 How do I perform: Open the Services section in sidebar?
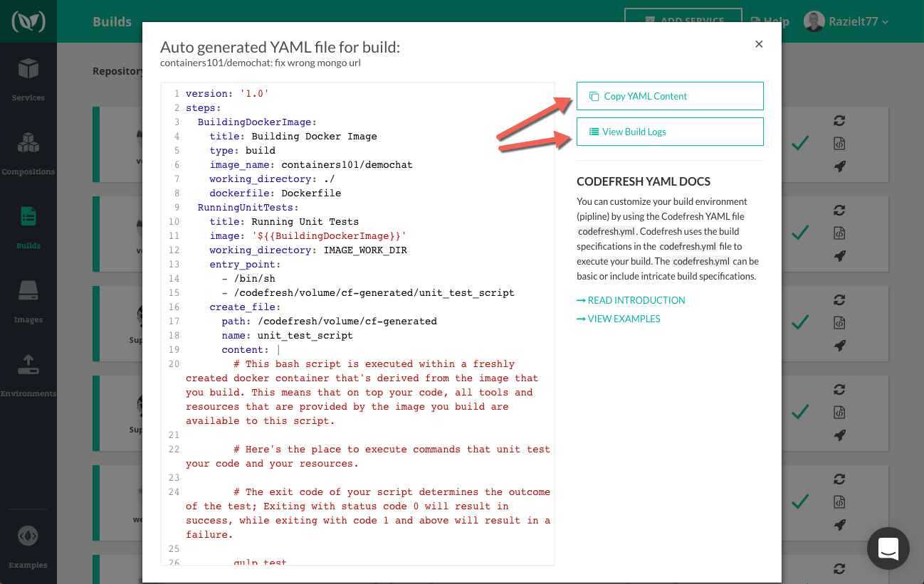click(28, 80)
